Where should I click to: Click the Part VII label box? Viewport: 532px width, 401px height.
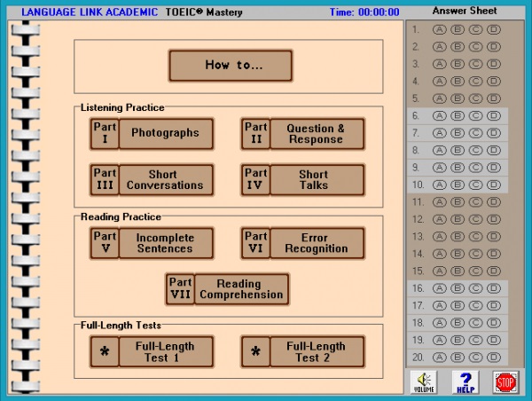coord(180,288)
